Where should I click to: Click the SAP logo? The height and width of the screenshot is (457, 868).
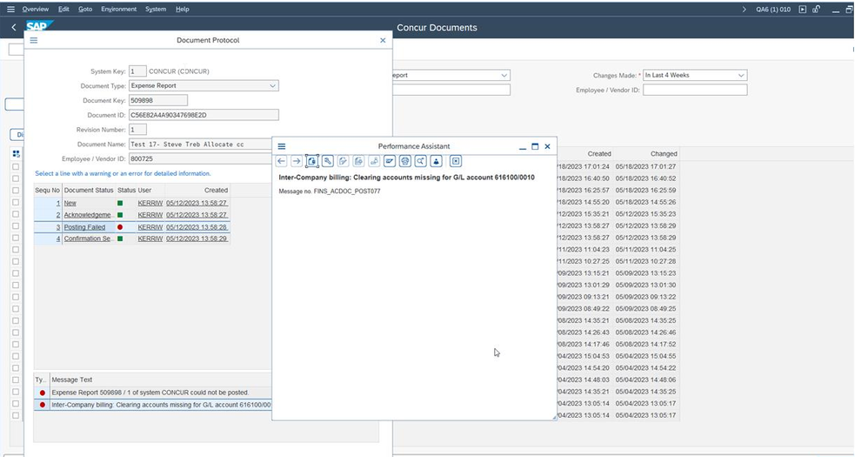pos(38,27)
